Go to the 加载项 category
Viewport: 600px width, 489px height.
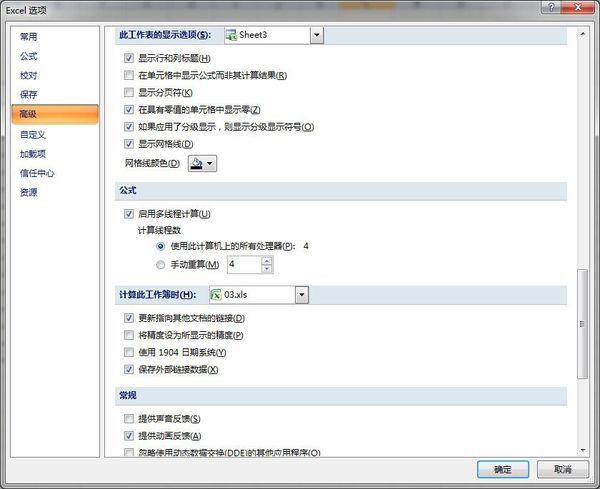33,154
